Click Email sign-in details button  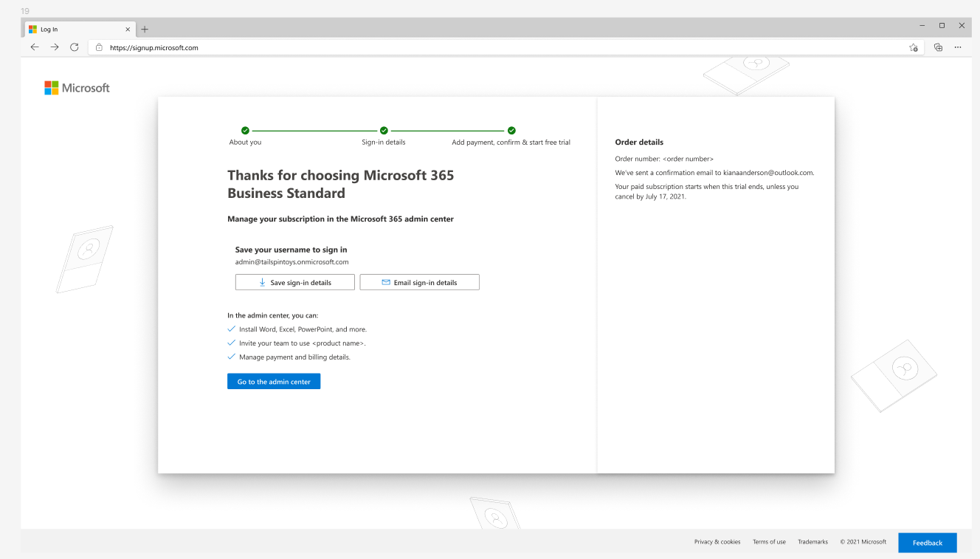[420, 282]
